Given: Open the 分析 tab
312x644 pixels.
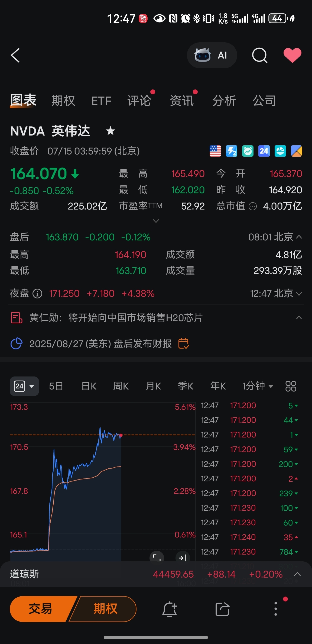Looking at the screenshot, I should click(224, 101).
